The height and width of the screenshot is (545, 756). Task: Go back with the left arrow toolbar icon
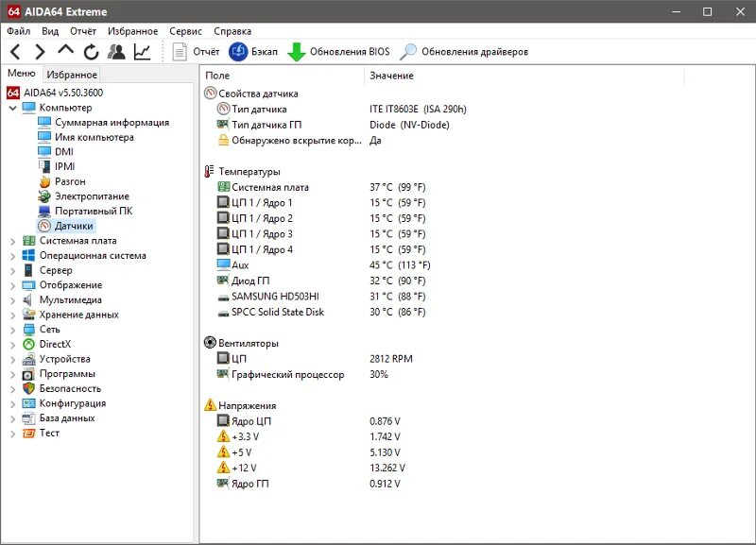coord(15,52)
